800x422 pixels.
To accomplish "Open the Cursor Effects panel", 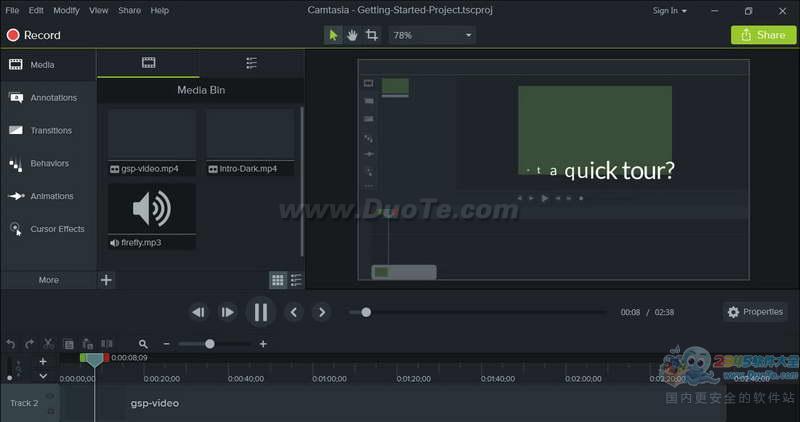I will pos(48,229).
